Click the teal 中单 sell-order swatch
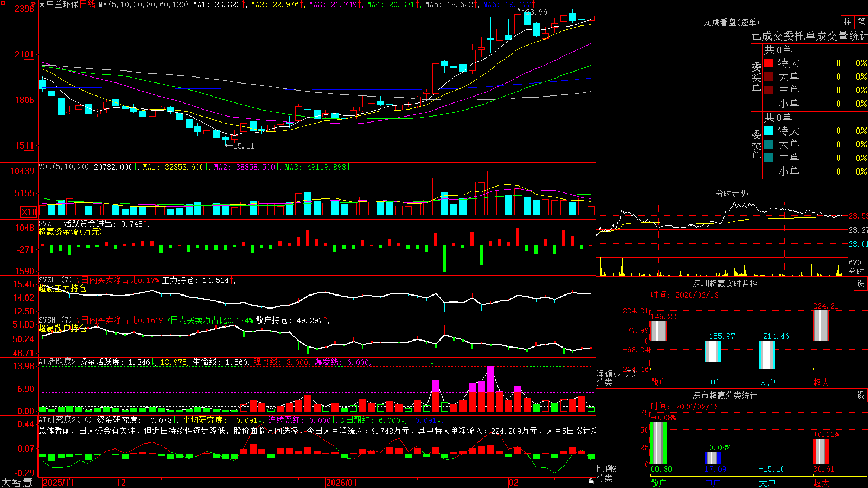The height and width of the screenshot is (488, 868). click(x=768, y=158)
